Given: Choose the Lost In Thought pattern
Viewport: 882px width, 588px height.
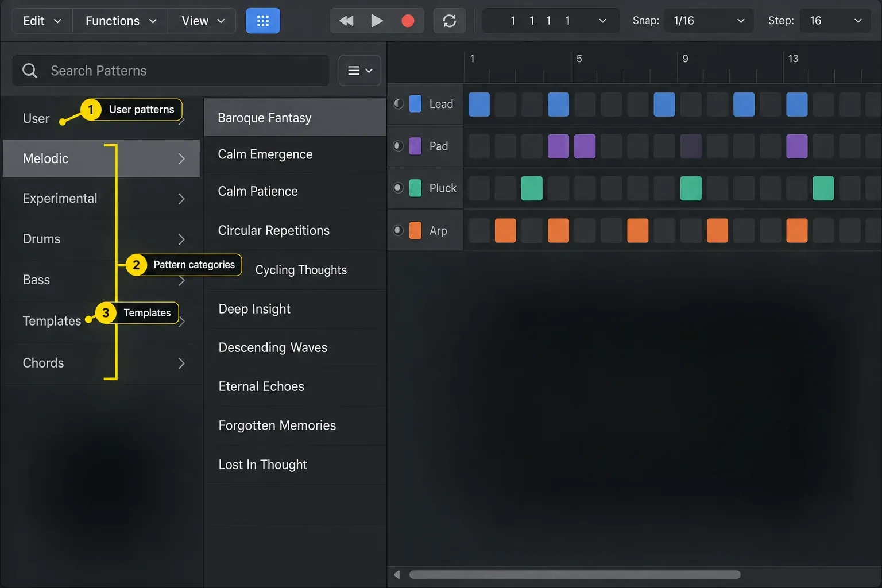Looking at the screenshot, I should (x=295, y=465).
